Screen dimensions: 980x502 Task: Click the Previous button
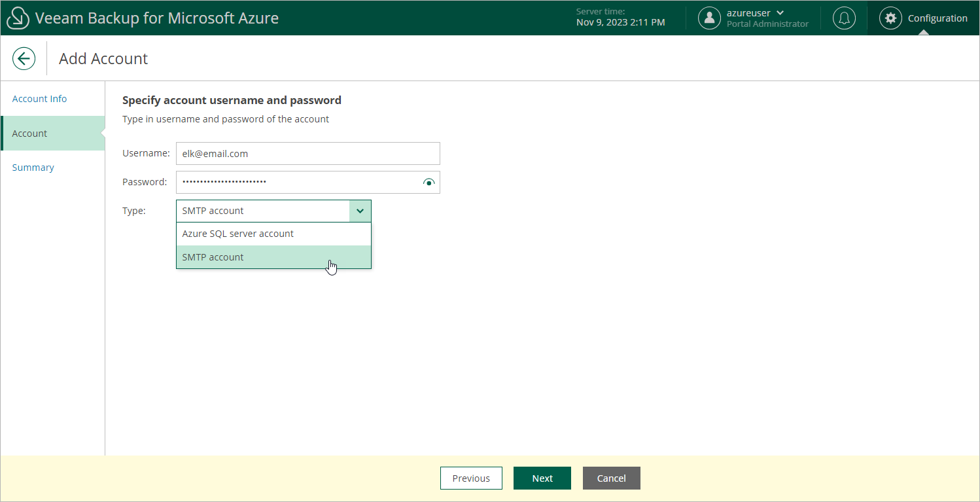click(x=471, y=478)
